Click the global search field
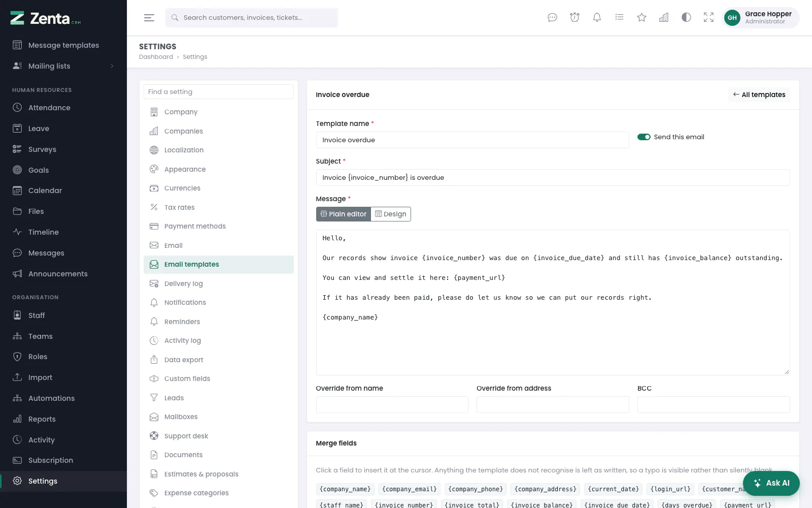This screenshot has height=508, width=812. click(x=252, y=18)
